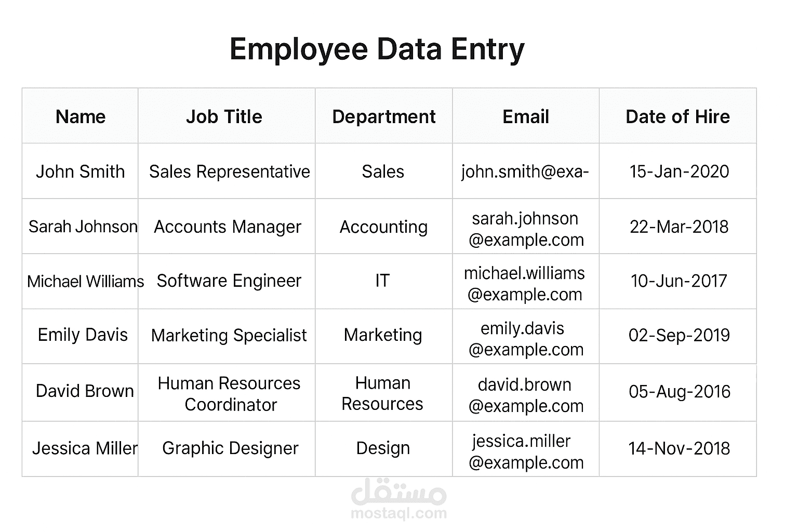
Task: Click the 14-Nov-2018 date cell
Action: [x=678, y=448]
